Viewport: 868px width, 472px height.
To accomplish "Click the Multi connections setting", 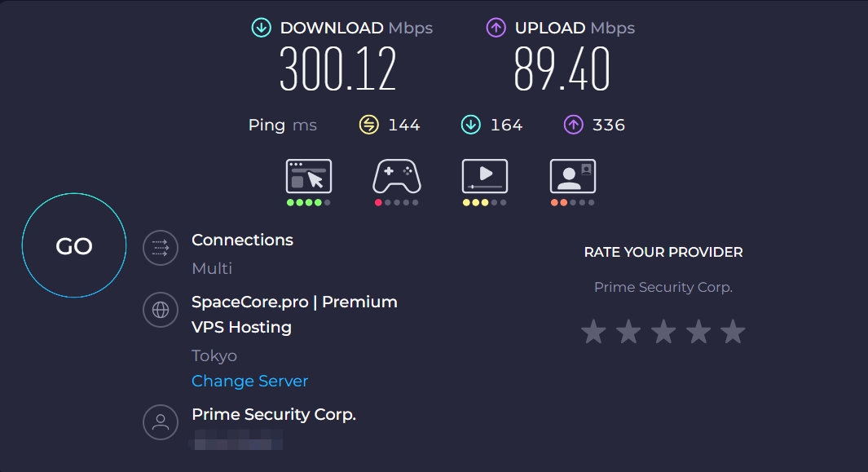I will click(x=212, y=268).
